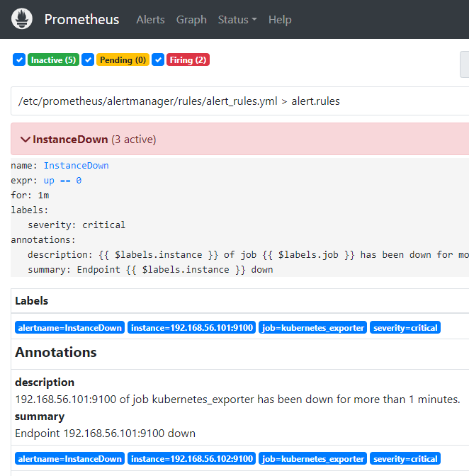Open the Help menu item

click(280, 20)
